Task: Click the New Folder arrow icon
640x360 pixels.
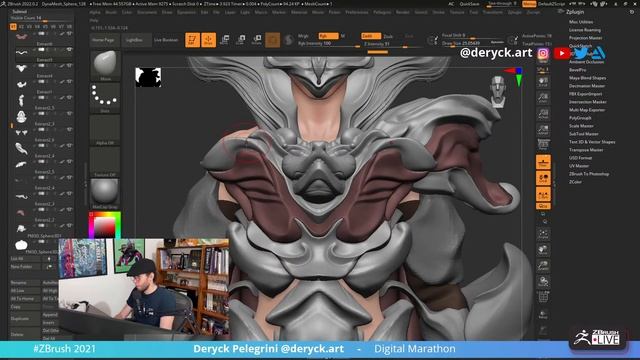Action: (49, 267)
